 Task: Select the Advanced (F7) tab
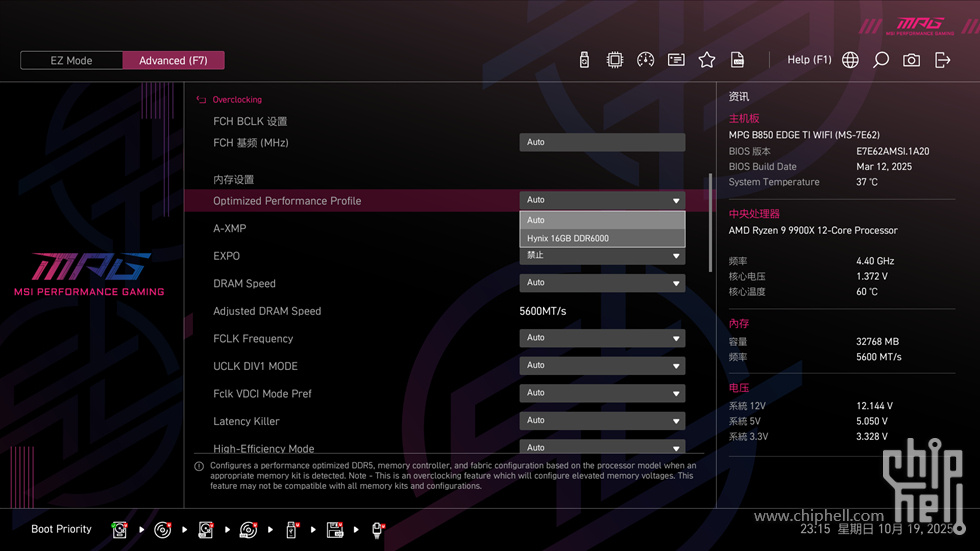coord(173,60)
